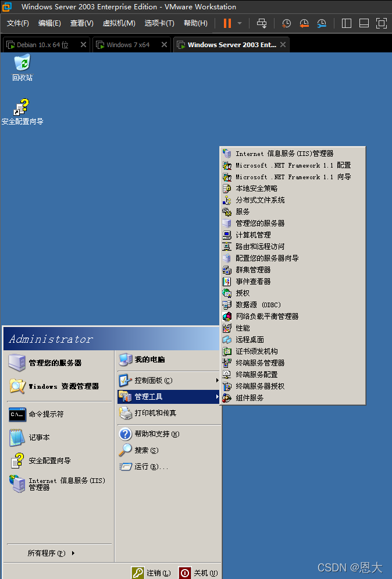Click the 证书颁发机构 icon
Image resolution: width=392 pixels, height=579 pixels.
[x=227, y=351]
